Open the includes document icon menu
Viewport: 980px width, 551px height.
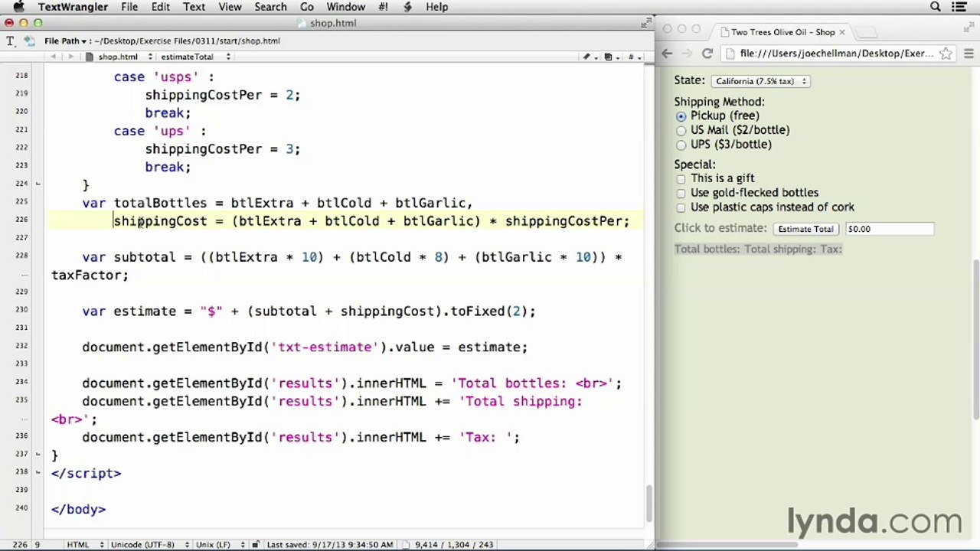point(609,57)
